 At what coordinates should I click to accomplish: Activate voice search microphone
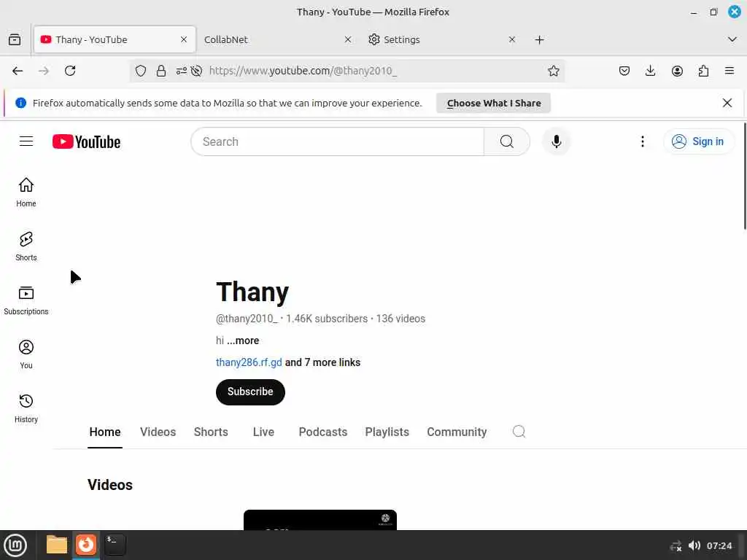(556, 141)
